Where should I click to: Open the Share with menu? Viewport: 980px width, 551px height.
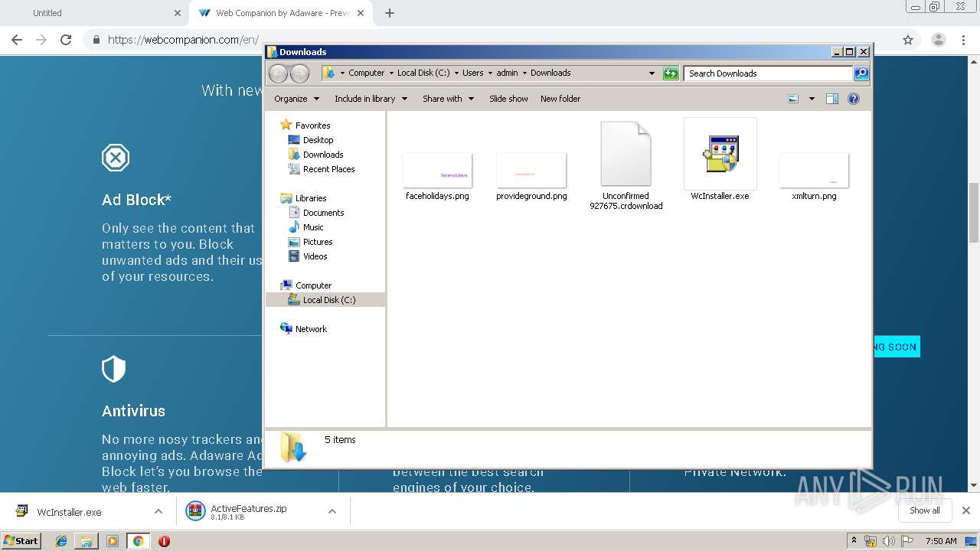tap(448, 99)
